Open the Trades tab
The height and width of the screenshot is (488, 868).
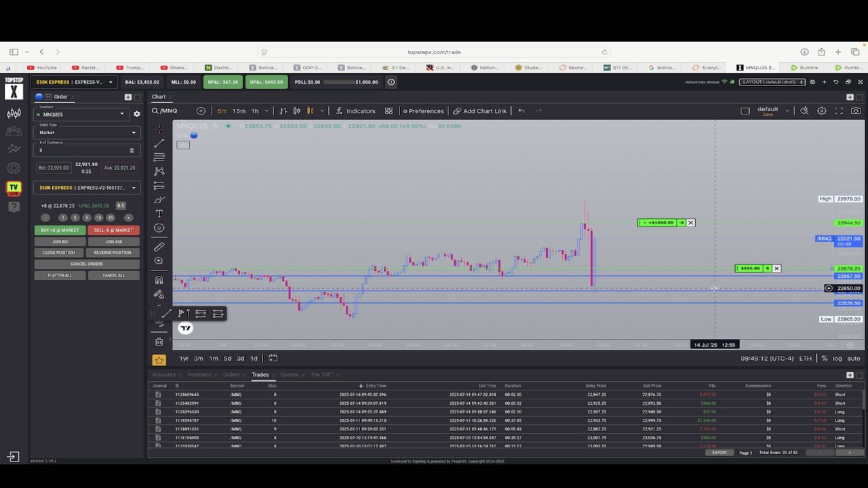tap(260, 374)
